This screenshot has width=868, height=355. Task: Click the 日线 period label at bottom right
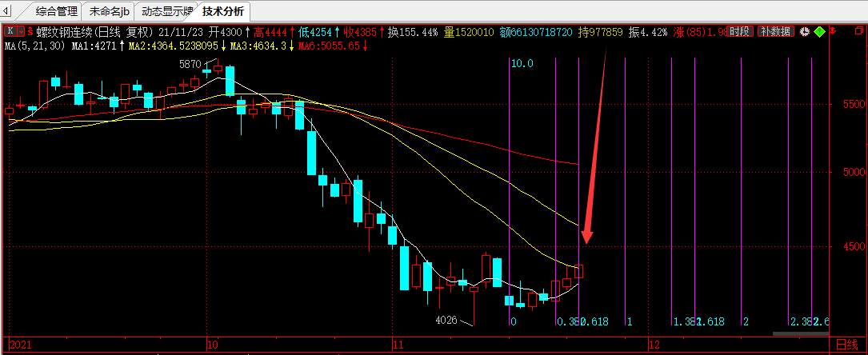(846, 344)
